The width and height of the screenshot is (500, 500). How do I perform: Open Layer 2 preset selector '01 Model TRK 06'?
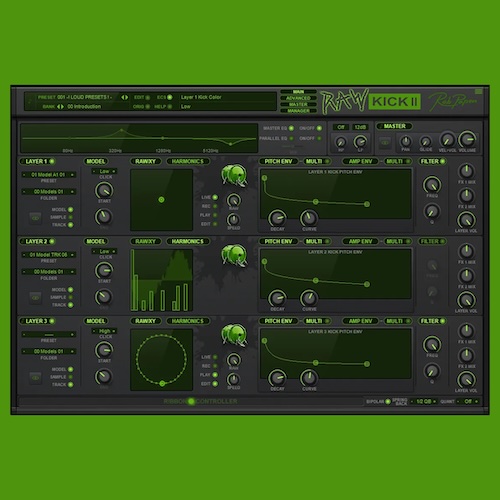point(49,255)
